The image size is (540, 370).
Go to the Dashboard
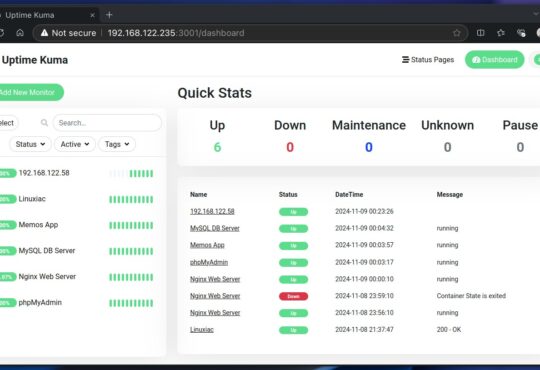[x=495, y=60]
